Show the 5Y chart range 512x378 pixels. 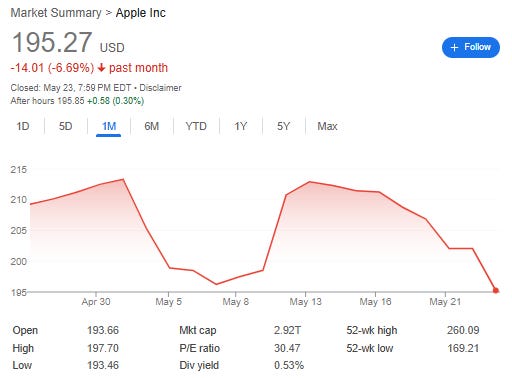point(284,126)
